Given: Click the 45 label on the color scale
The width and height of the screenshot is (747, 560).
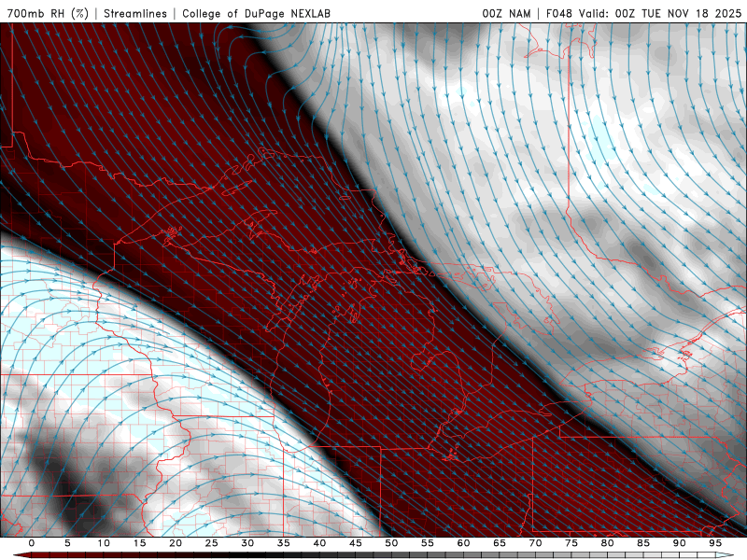Looking at the screenshot, I should [x=356, y=543].
